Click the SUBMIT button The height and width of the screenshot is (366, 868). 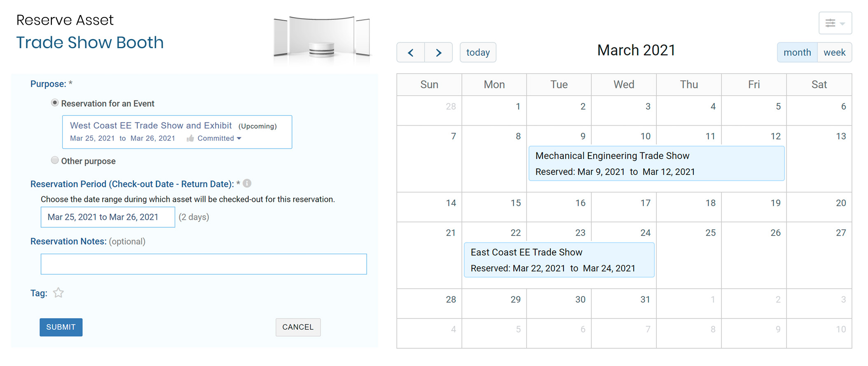(61, 327)
